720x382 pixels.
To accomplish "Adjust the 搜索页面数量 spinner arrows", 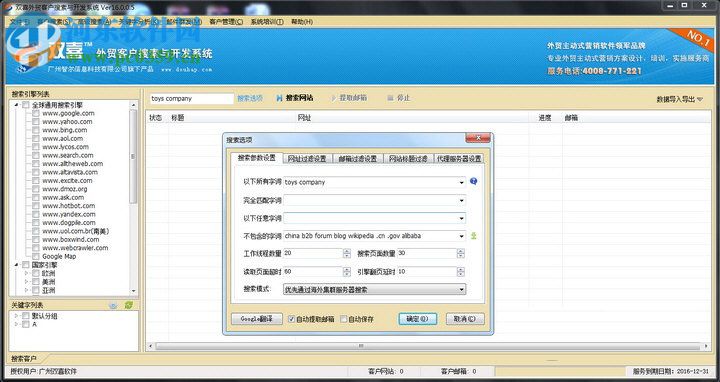I will [461, 253].
